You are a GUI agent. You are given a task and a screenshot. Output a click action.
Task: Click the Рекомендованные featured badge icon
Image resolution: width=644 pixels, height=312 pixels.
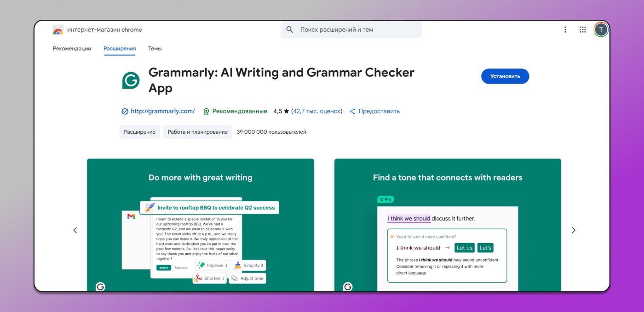coord(206,111)
